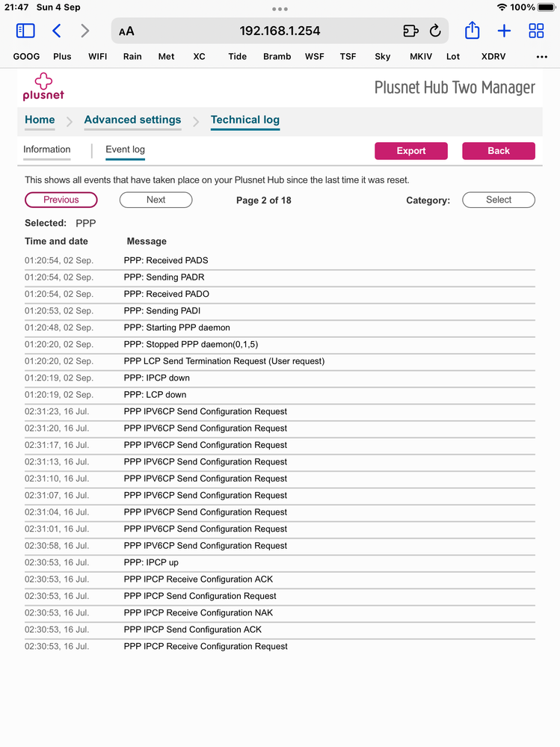Tap the forward navigation arrow
Image resolution: width=560 pixels, height=747 pixels.
pos(85,31)
